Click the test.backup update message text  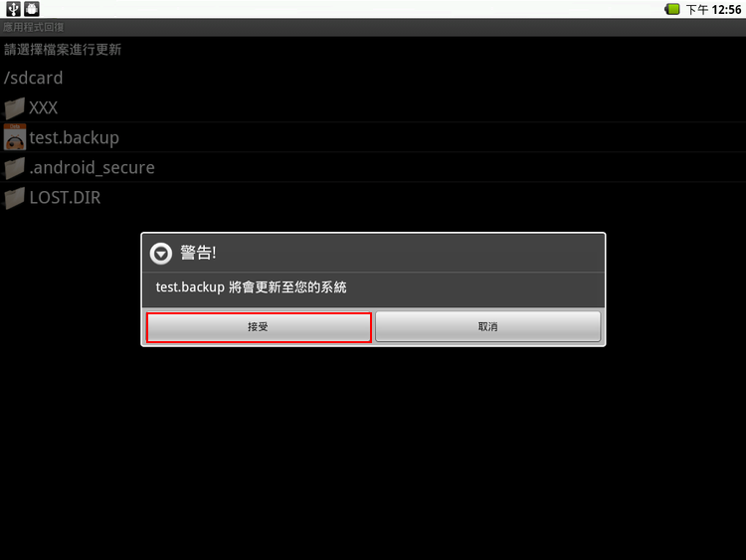pyautogui.click(x=252, y=286)
